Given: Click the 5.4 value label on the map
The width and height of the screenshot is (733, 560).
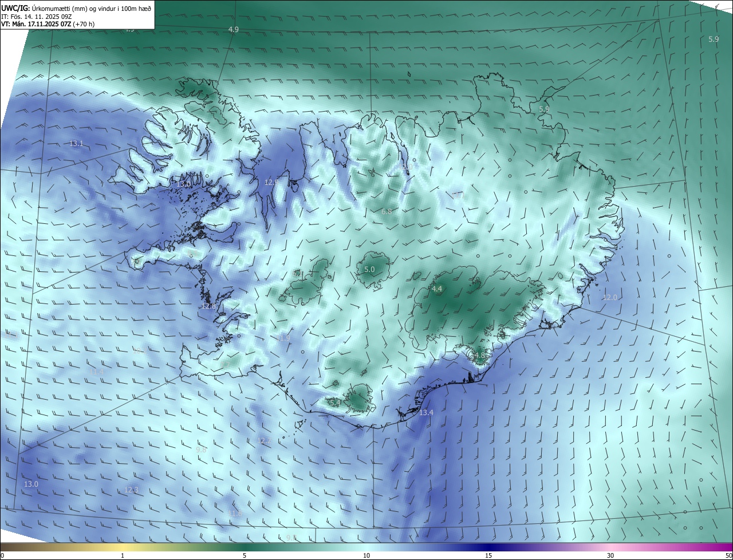Looking at the screenshot, I should click(335, 403).
